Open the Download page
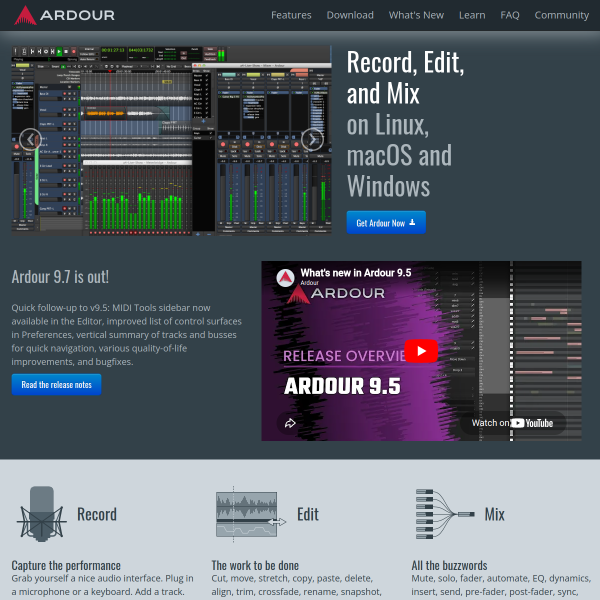This screenshot has height=600, width=600. [x=350, y=15]
